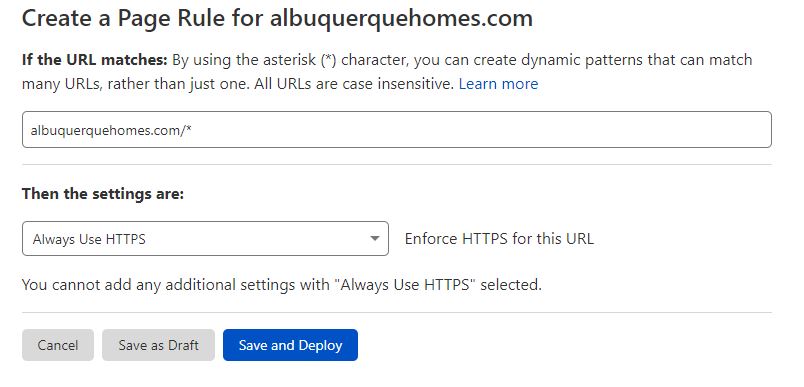Screen dimensions: 804x387
Task: Select the 'Always Use HTTPS' text in dropdown
Action: pos(89,239)
